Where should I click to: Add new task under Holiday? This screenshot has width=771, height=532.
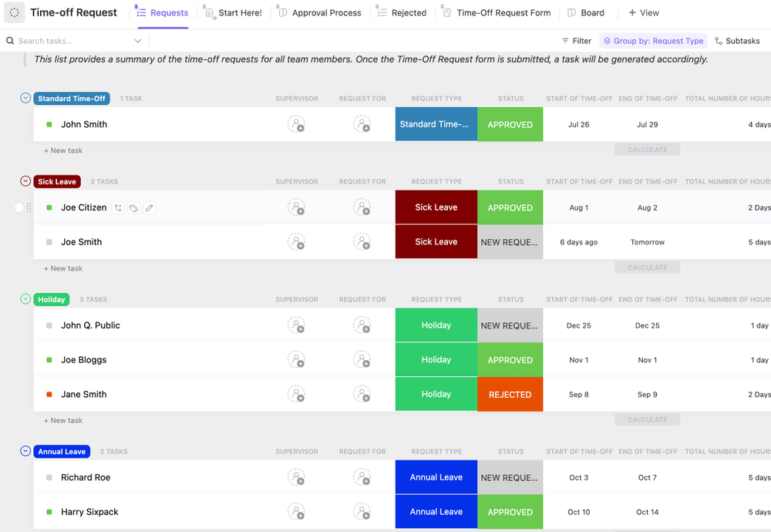63,420
